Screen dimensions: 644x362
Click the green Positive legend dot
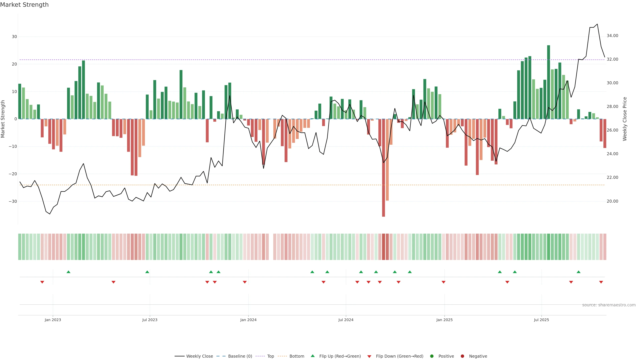pyautogui.click(x=432, y=356)
